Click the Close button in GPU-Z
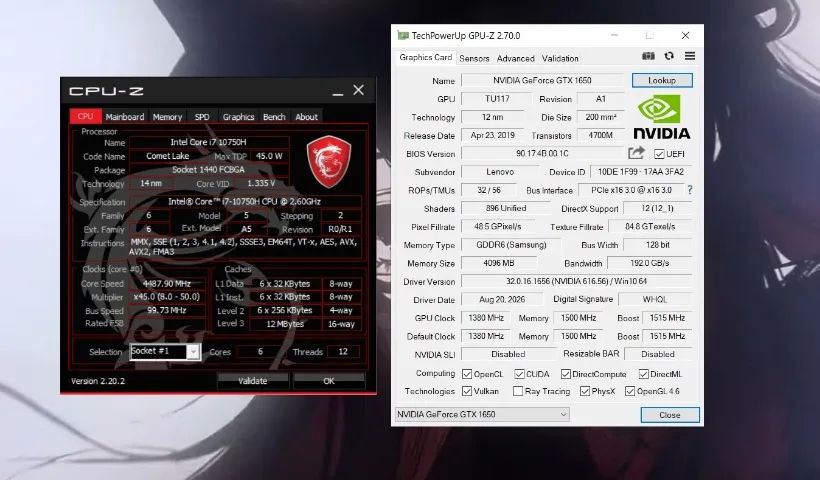Image resolution: width=820 pixels, height=480 pixels. [670, 415]
